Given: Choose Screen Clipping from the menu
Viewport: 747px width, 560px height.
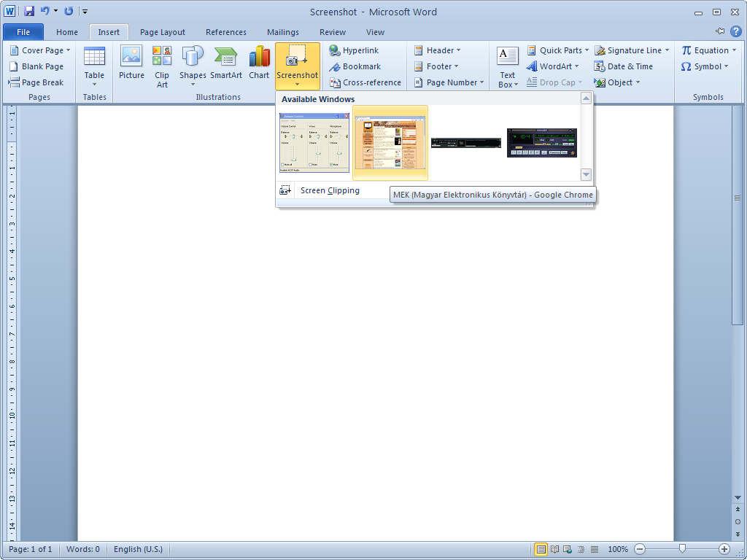Looking at the screenshot, I should click(x=330, y=190).
